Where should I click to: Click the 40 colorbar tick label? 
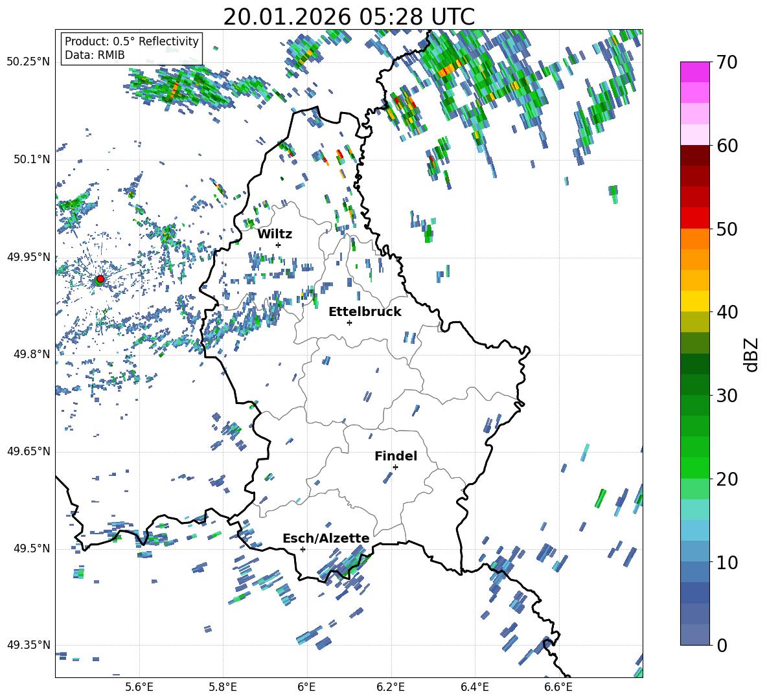pos(727,312)
